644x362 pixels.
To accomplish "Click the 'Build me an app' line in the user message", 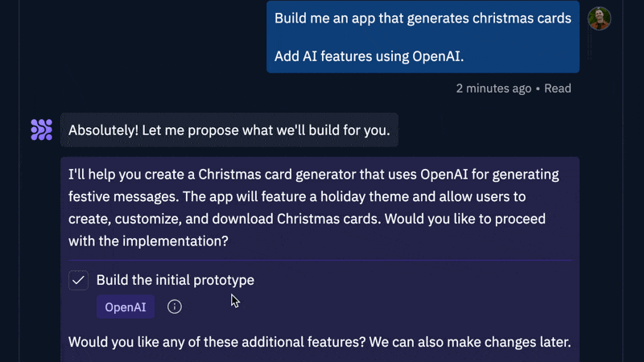I will pyautogui.click(x=423, y=18).
